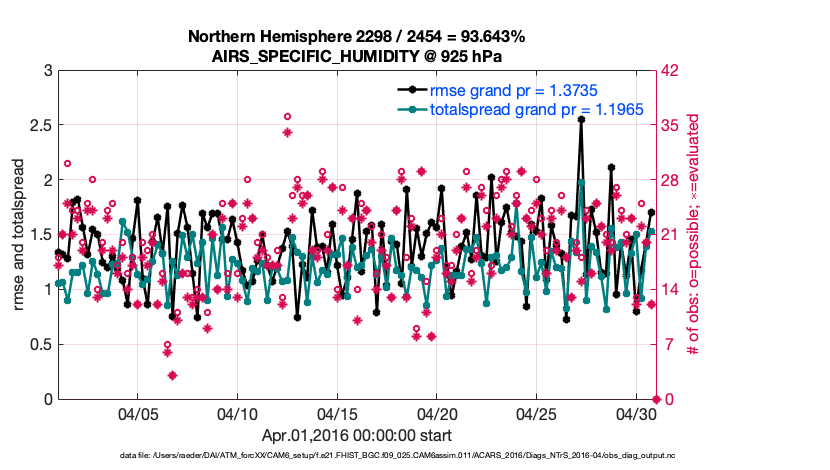Image resolution: width=830 pixels, height=470 pixels.
Task: Click the lowest crimson star marker near 04/06
Action: (172, 375)
